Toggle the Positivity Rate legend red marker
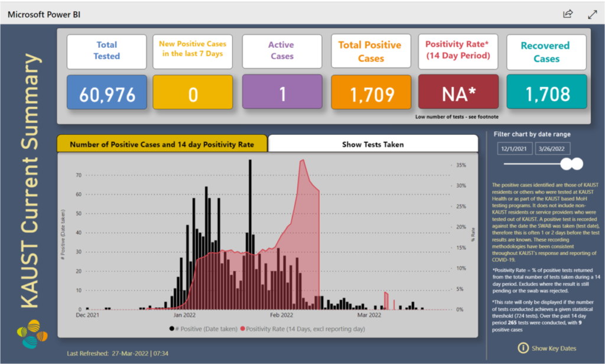 [242, 329]
